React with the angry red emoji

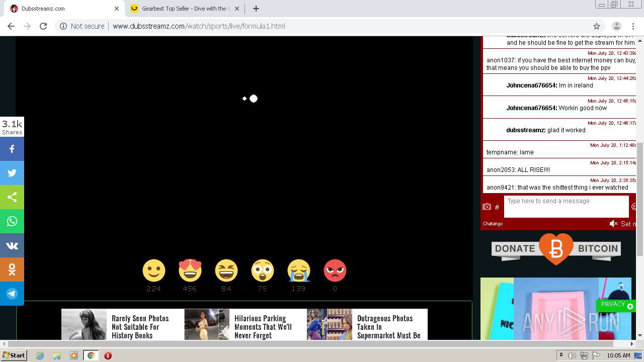(335, 270)
